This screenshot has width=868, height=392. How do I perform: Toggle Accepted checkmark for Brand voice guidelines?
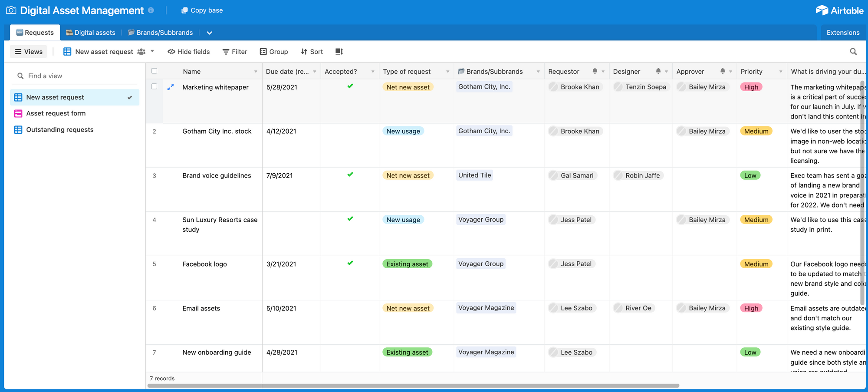click(x=350, y=175)
